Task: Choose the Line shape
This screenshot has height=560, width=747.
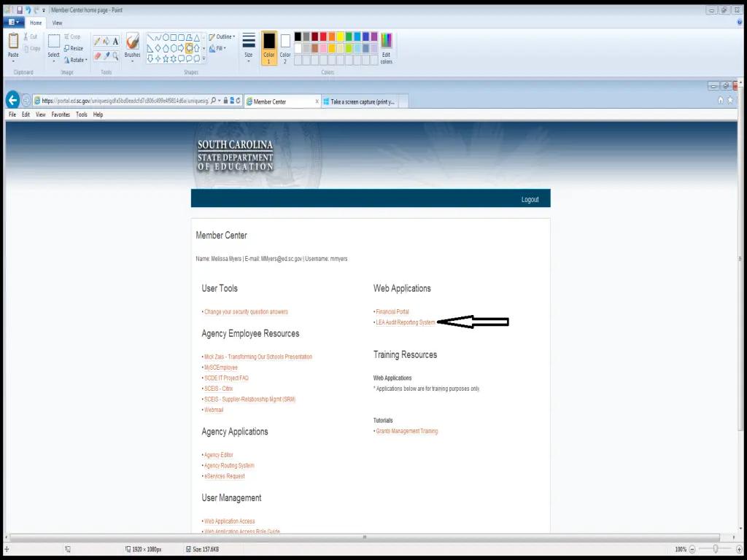Action: click(x=150, y=37)
